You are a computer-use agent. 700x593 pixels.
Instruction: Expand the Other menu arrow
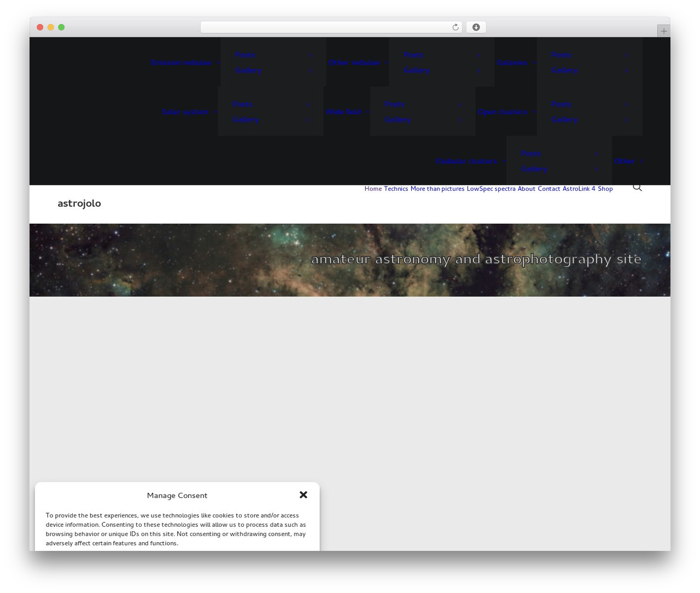pyautogui.click(x=641, y=161)
